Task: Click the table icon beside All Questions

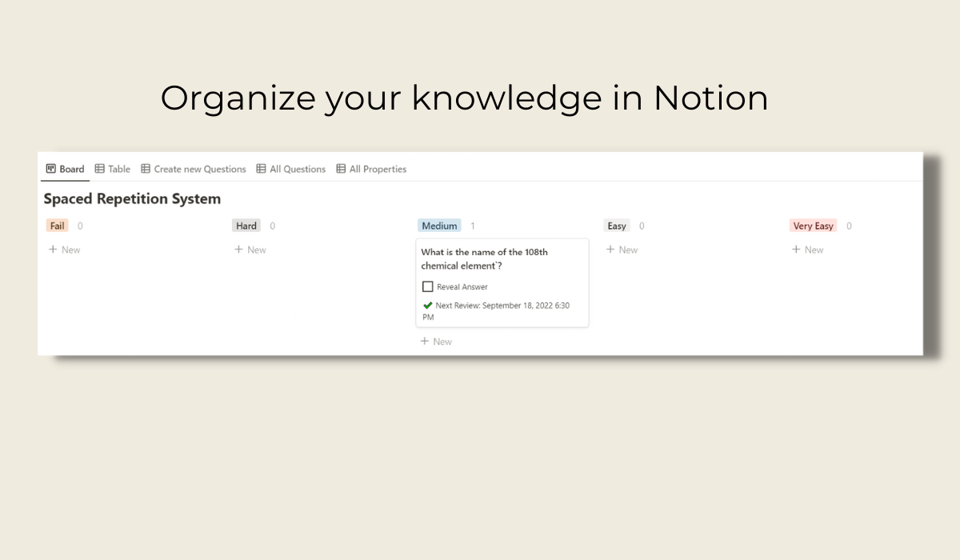Action: click(261, 169)
